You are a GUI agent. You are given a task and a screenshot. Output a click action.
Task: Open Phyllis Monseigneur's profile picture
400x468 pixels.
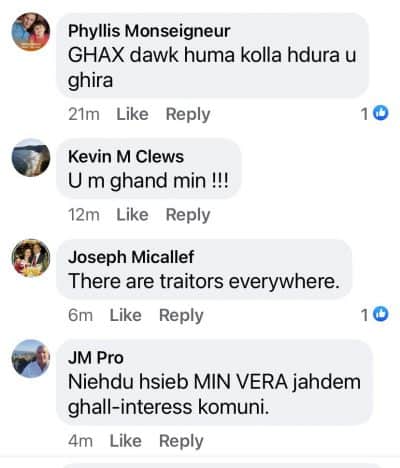pyautogui.click(x=31, y=32)
